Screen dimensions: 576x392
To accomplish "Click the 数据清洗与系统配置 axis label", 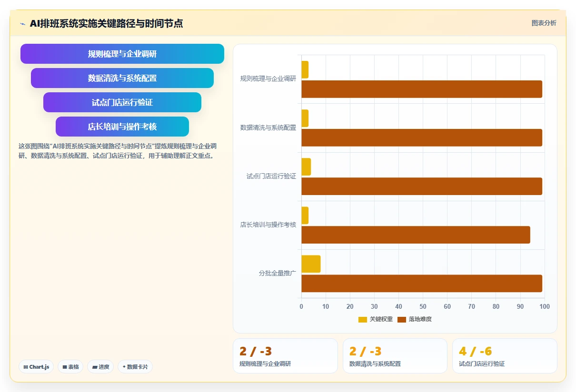I will 268,127.
